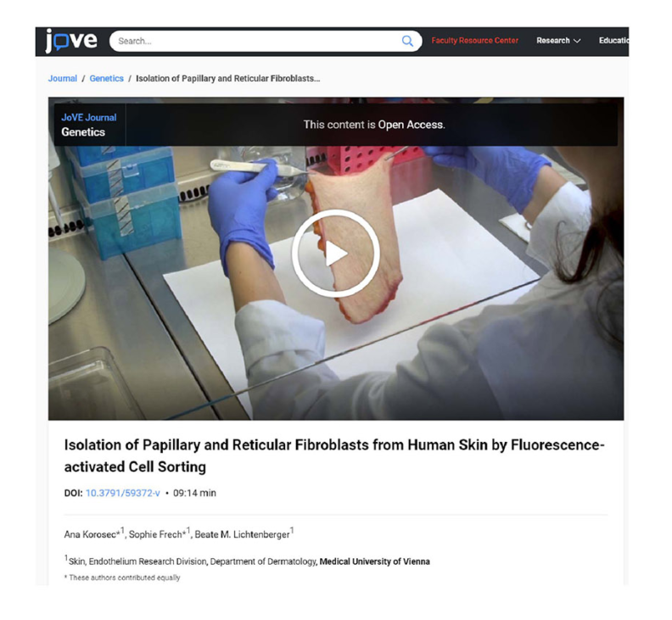The width and height of the screenshot is (672, 620).
Task: Click author name Sophie Frech
Action: click(x=155, y=534)
